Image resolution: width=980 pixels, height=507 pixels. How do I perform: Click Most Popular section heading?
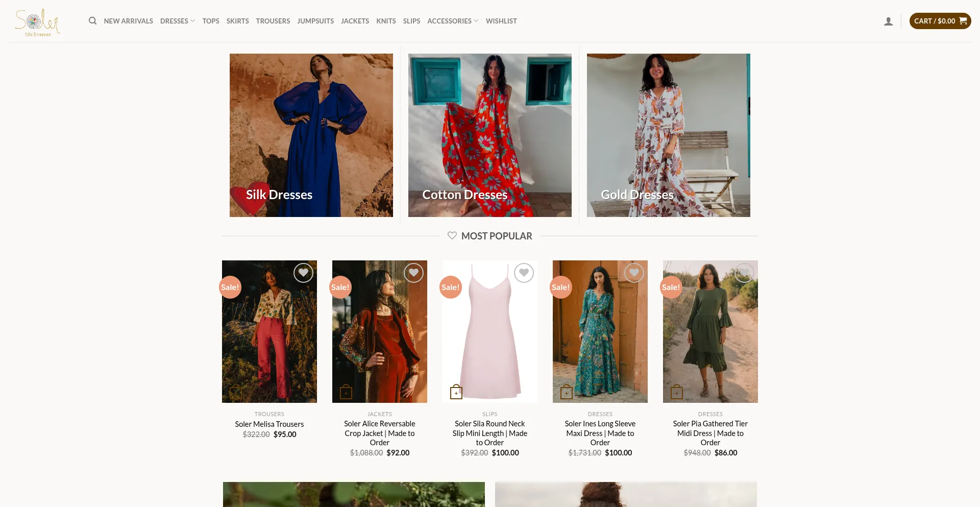pos(497,236)
